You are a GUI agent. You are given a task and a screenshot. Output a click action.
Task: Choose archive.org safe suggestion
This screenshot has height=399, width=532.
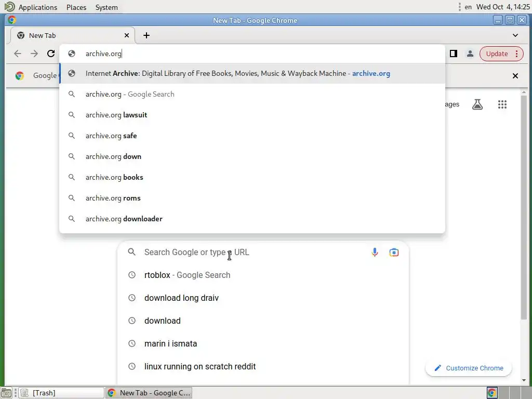click(252, 136)
